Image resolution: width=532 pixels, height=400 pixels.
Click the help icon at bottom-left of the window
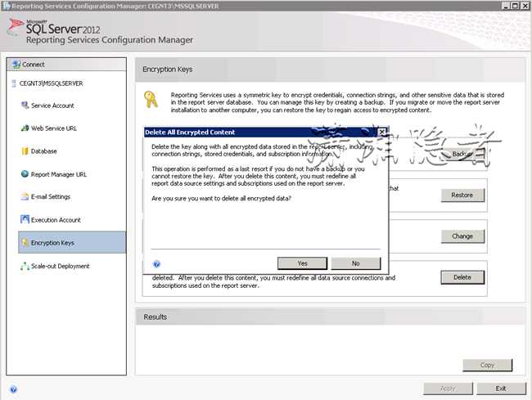coord(13,389)
